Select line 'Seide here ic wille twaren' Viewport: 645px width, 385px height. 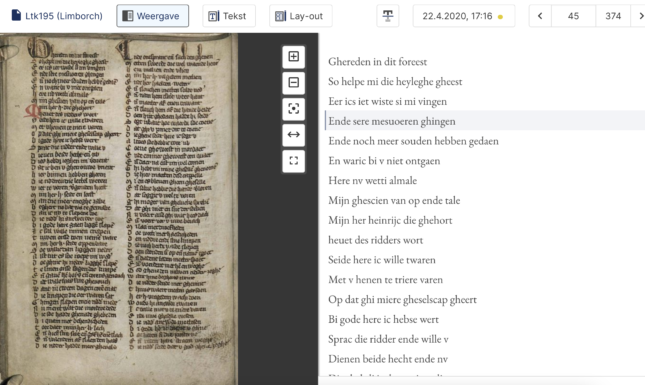[381, 260]
